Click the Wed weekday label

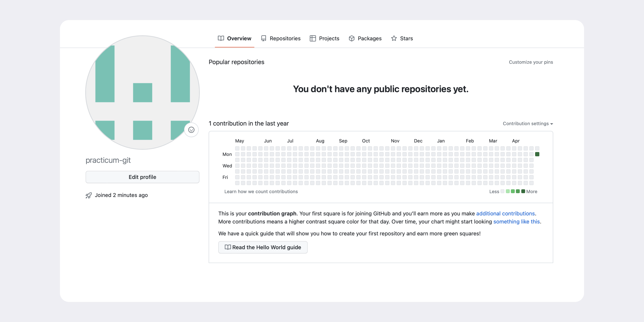tap(227, 166)
